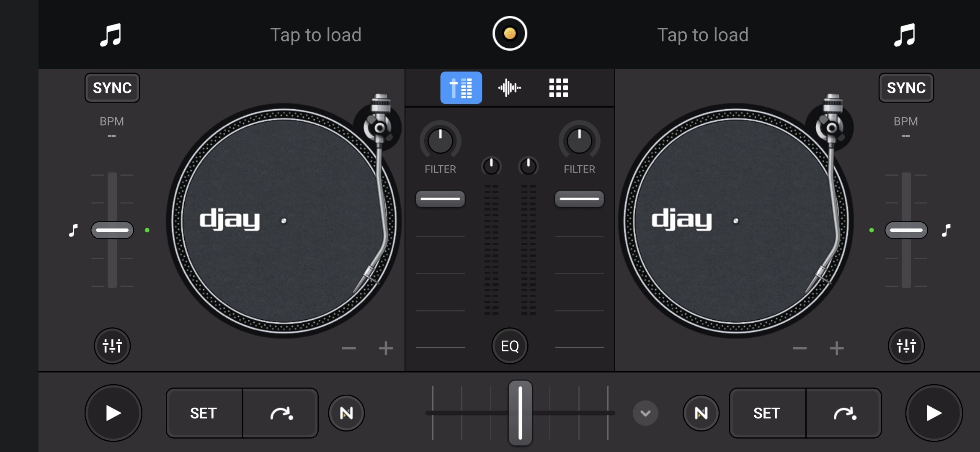The image size is (980, 452).
Task: Open left deck equalizer sliders icon
Action: tap(112, 346)
